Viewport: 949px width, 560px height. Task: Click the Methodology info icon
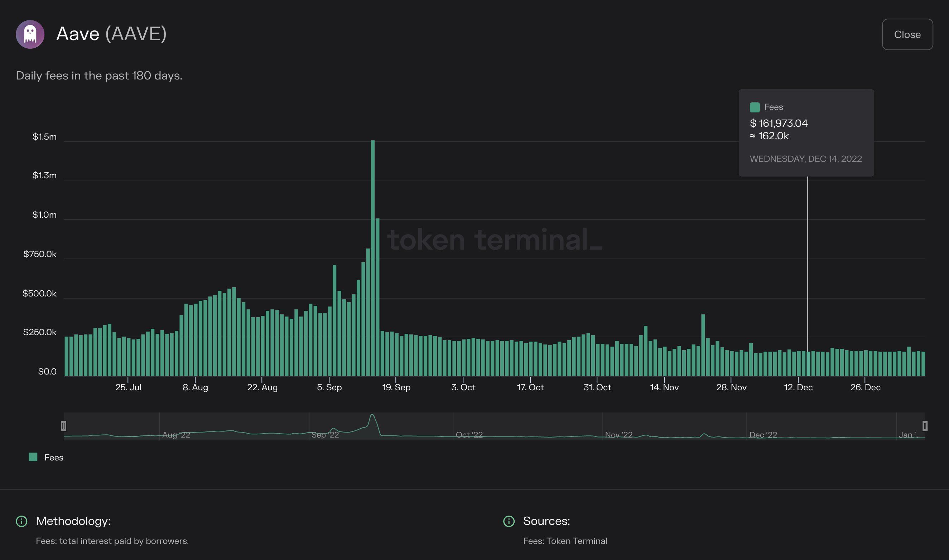[21, 521]
